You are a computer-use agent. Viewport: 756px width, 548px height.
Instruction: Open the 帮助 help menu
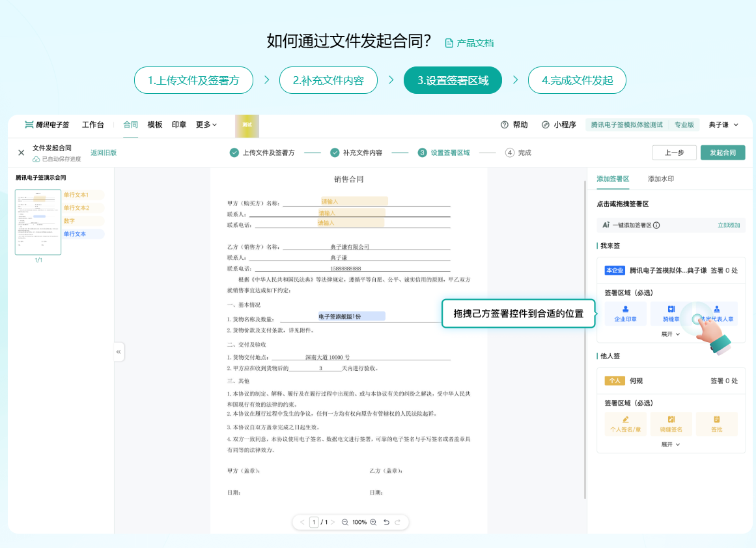pos(515,124)
